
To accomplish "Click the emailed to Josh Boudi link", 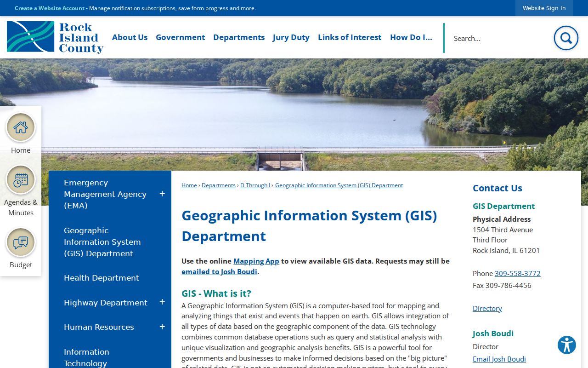I will point(219,271).
